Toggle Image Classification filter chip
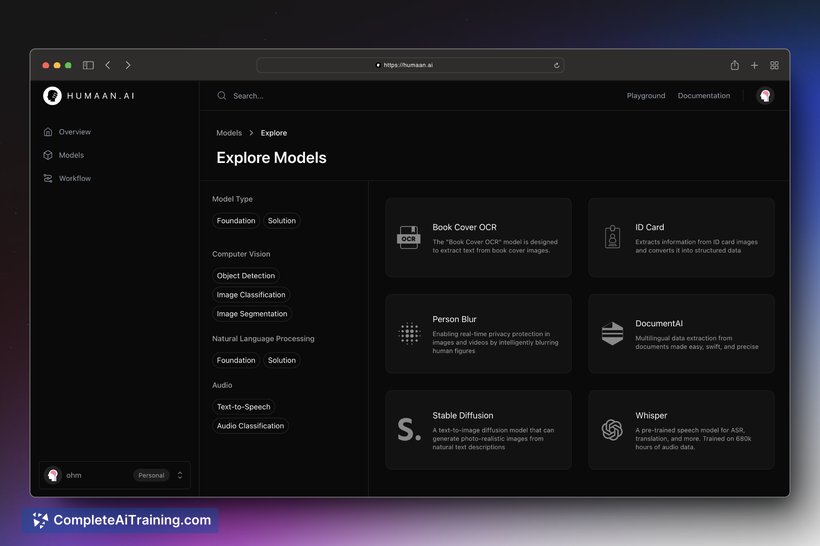 (251, 295)
